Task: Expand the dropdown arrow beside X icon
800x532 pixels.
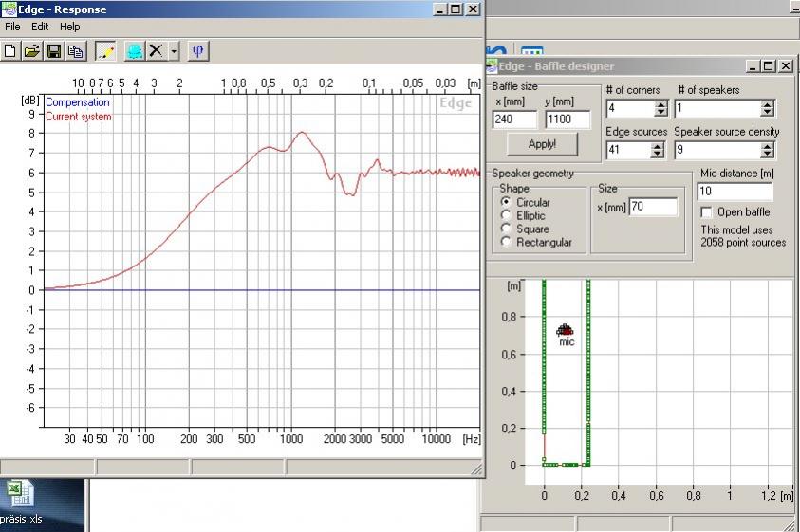Action: point(174,50)
